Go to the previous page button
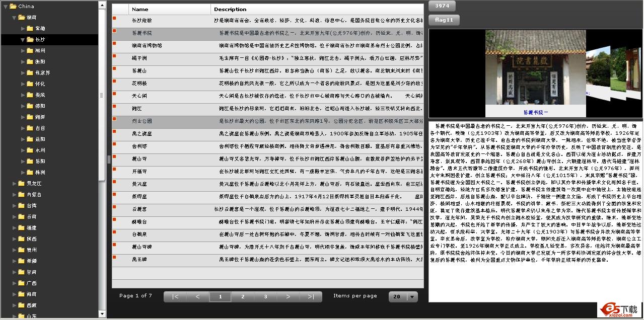The width and height of the screenshot is (644, 320). tap(198, 297)
